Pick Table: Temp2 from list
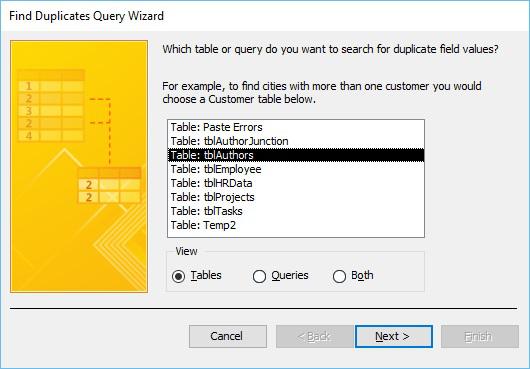This screenshot has width=530, height=369. click(x=296, y=225)
